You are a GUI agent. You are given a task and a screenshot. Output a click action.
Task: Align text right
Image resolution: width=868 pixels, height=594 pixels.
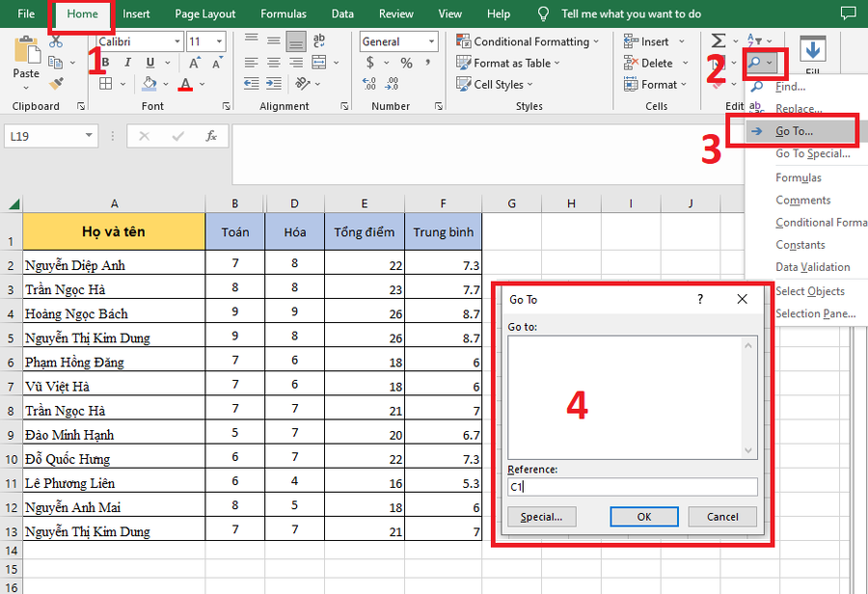point(296,63)
